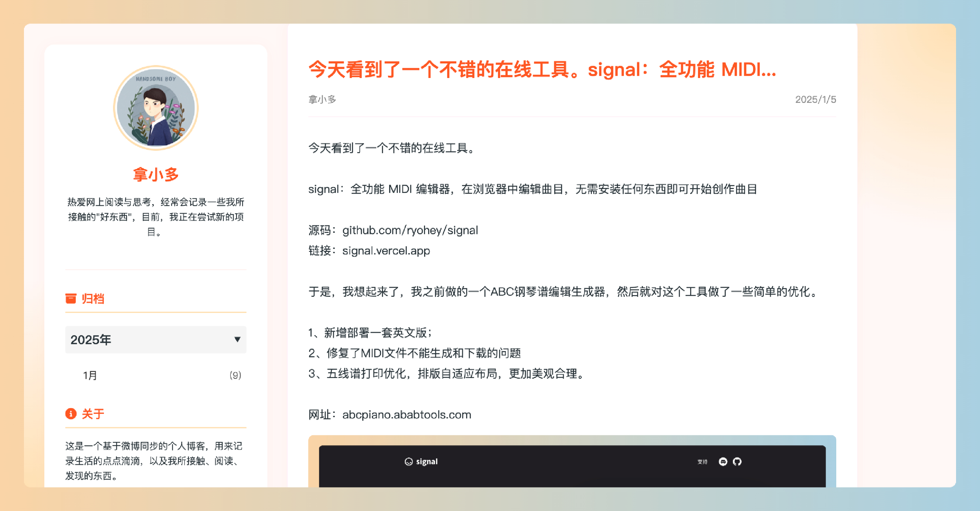The height and width of the screenshot is (511, 980).
Task: Click the post date 2025/1/5
Action: (815, 100)
